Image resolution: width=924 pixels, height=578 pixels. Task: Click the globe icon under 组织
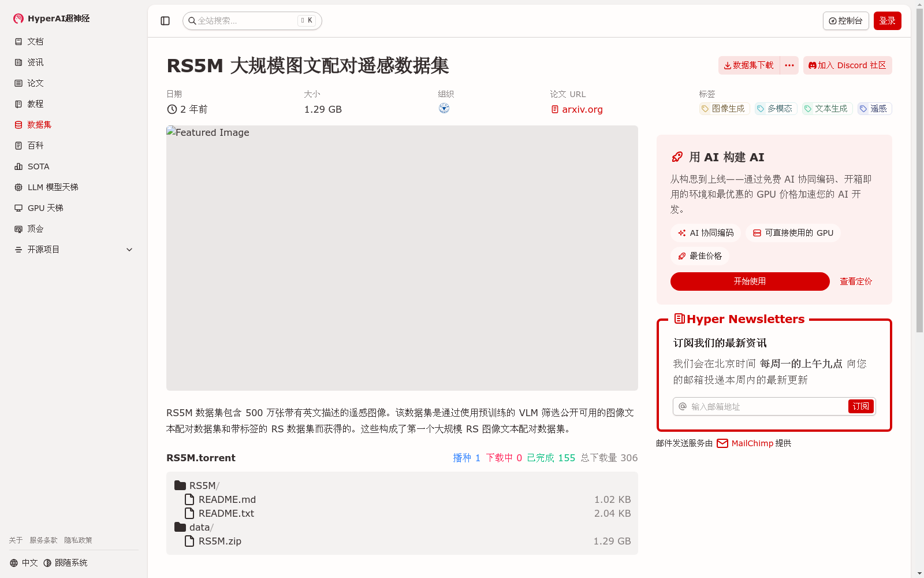coord(444,108)
